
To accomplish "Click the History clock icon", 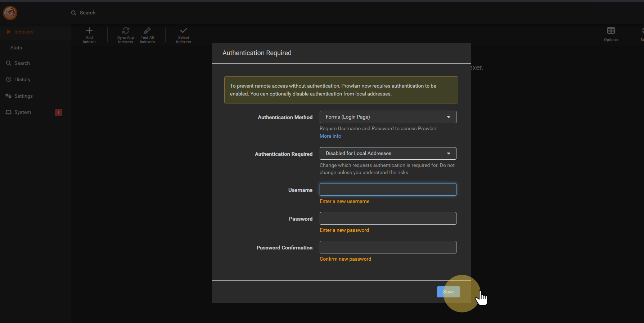I will tap(9, 79).
